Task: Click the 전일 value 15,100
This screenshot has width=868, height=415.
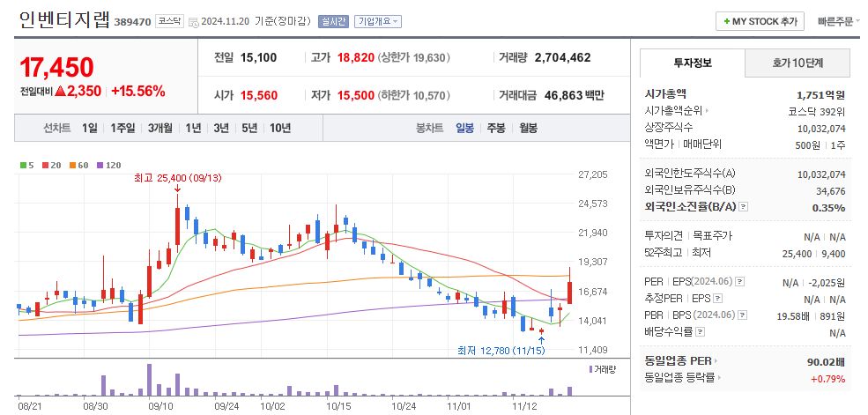Action: pos(258,57)
